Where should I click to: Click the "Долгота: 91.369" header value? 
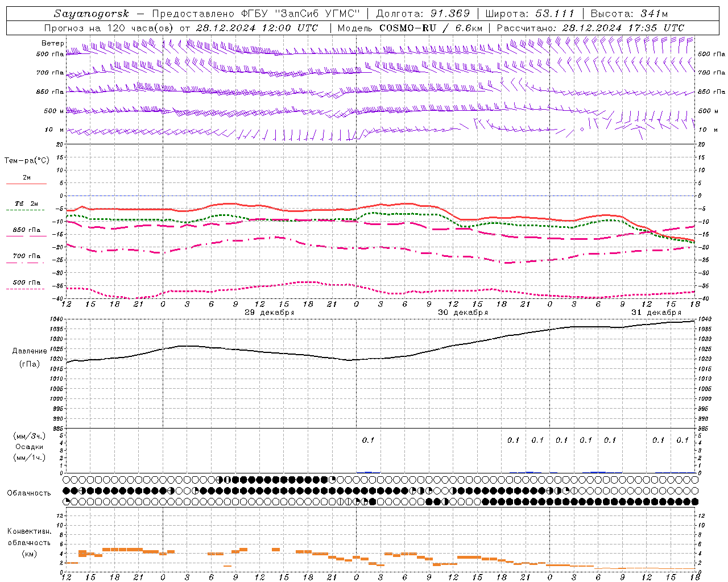(x=423, y=14)
